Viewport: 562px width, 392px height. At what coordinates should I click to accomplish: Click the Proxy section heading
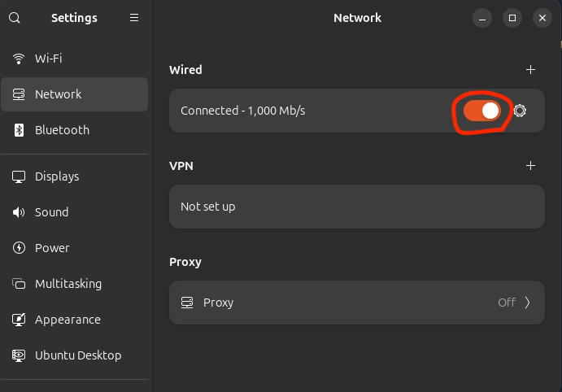[185, 263]
